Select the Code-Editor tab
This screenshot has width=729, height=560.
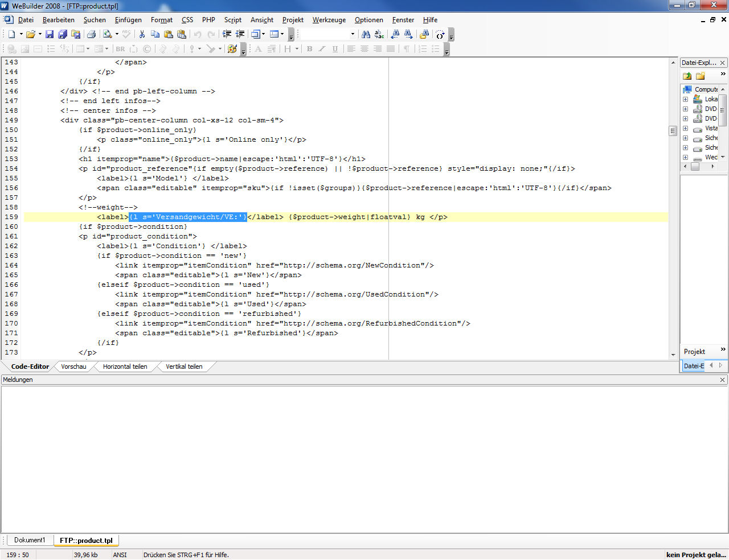click(x=30, y=367)
